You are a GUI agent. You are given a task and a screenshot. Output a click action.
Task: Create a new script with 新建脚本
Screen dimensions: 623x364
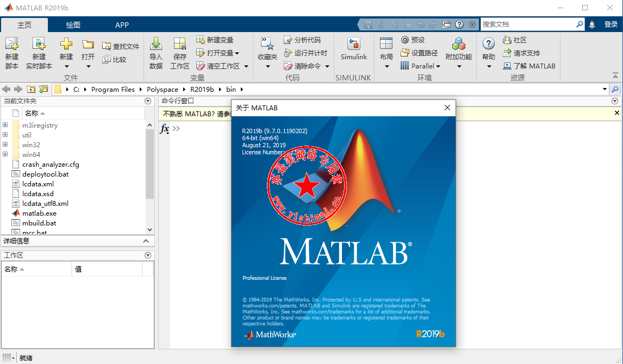(12, 53)
